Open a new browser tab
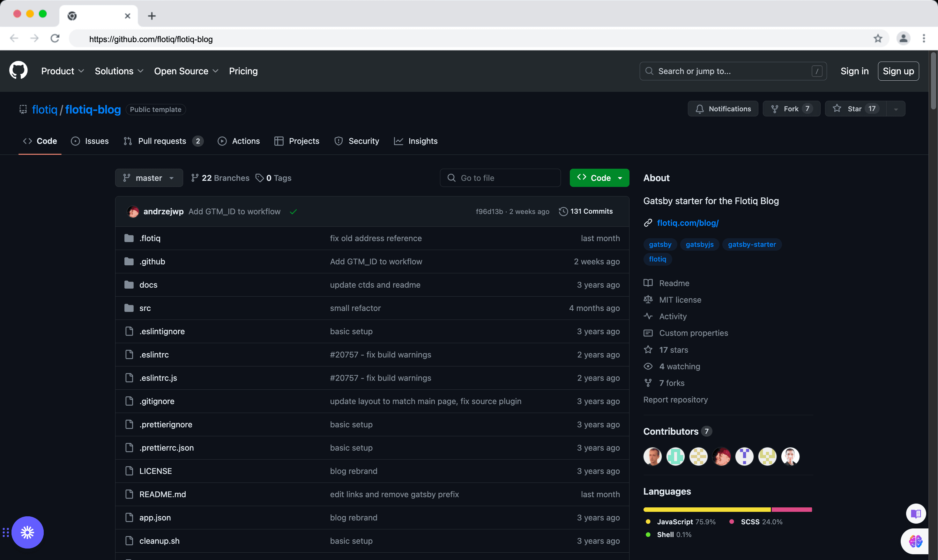 [152, 16]
